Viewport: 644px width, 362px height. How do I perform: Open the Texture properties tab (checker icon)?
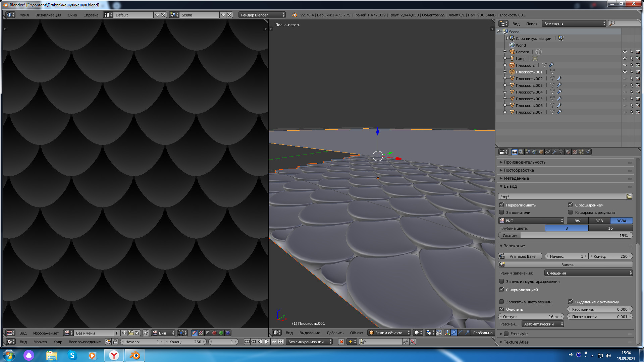pyautogui.click(x=575, y=152)
